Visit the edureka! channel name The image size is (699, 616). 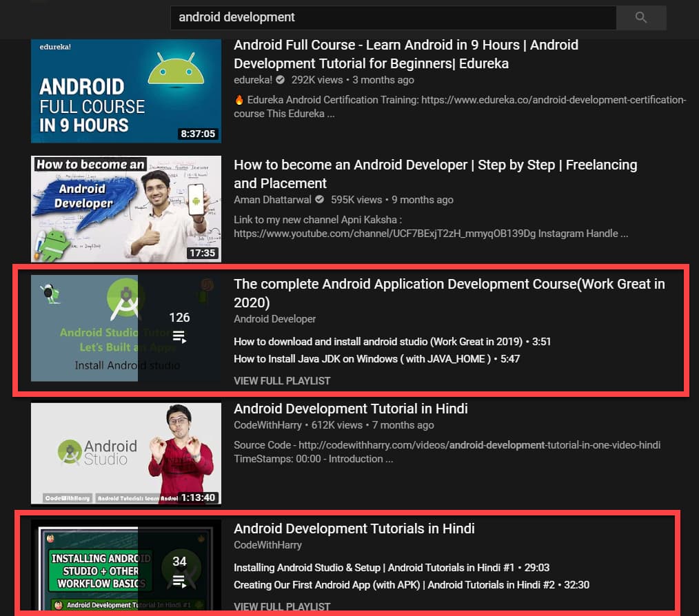[x=253, y=80]
